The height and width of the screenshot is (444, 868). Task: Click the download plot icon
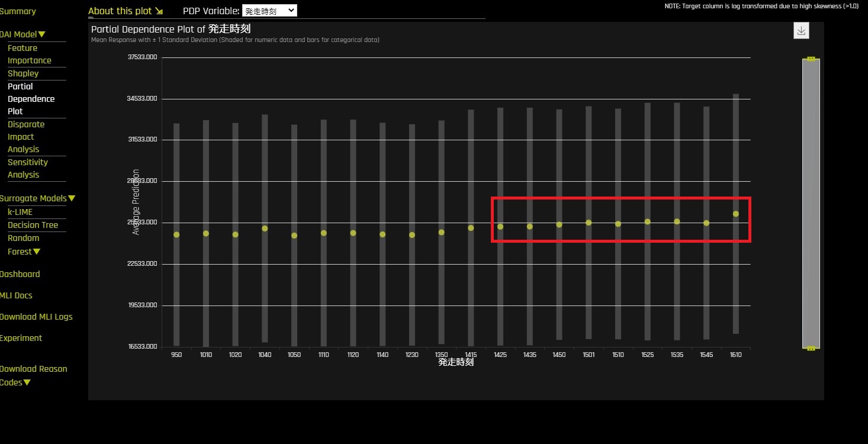pos(801,31)
